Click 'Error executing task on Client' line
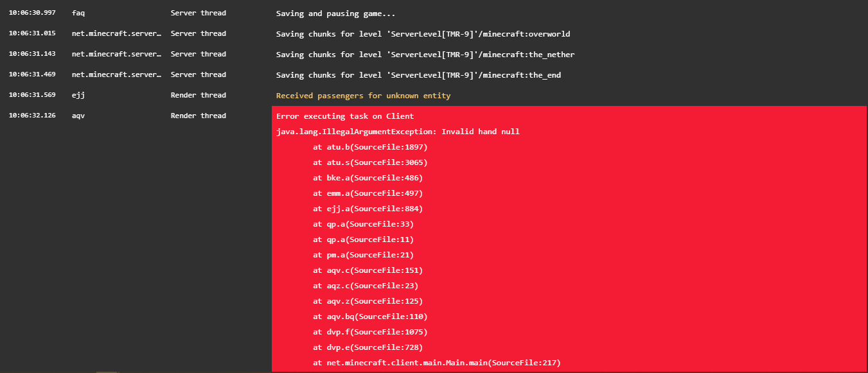 click(x=344, y=116)
